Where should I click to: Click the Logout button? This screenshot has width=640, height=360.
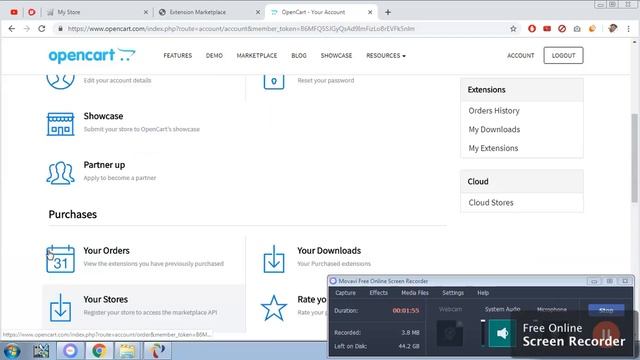point(563,56)
